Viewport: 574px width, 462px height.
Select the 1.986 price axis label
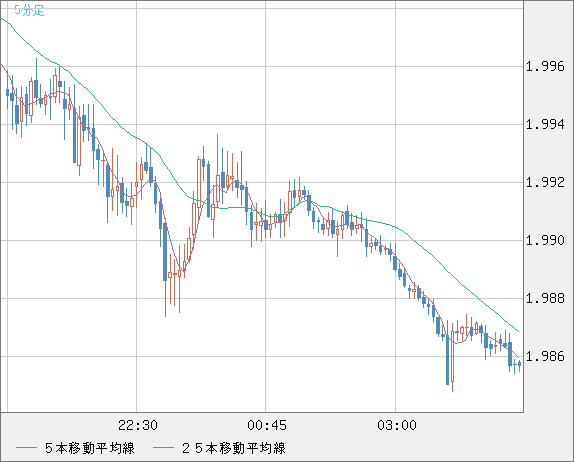[x=545, y=356]
